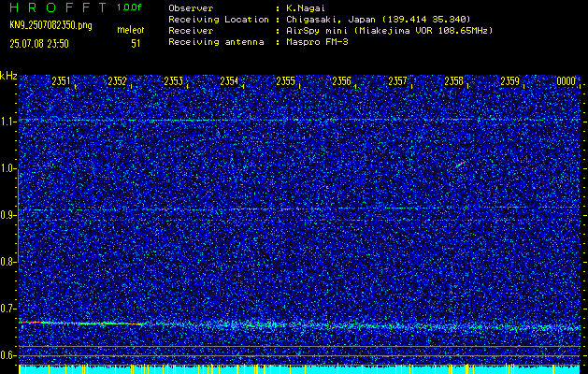
Task: Click the short meteor echo streak near 2358
Action: 460,164
